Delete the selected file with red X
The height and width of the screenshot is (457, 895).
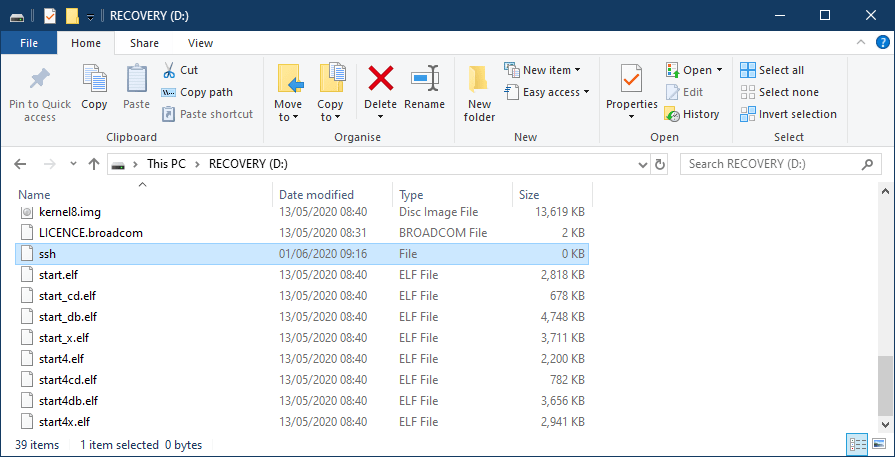(x=381, y=78)
